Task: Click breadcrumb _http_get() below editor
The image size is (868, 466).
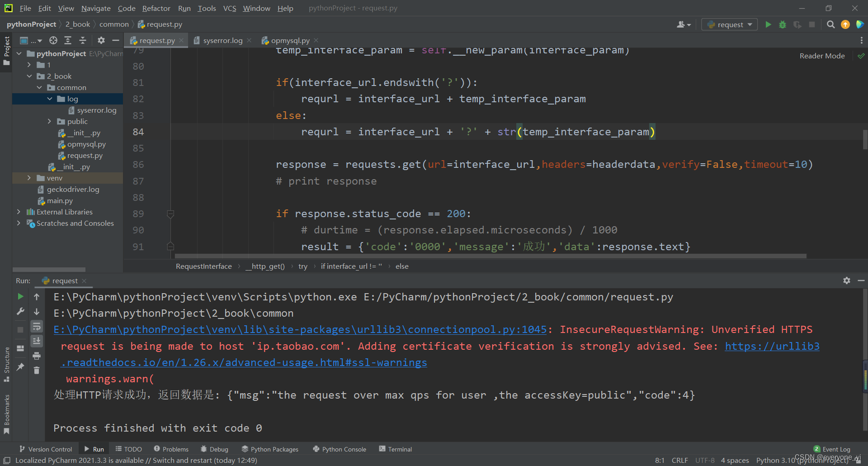Action: coord(265,266)
